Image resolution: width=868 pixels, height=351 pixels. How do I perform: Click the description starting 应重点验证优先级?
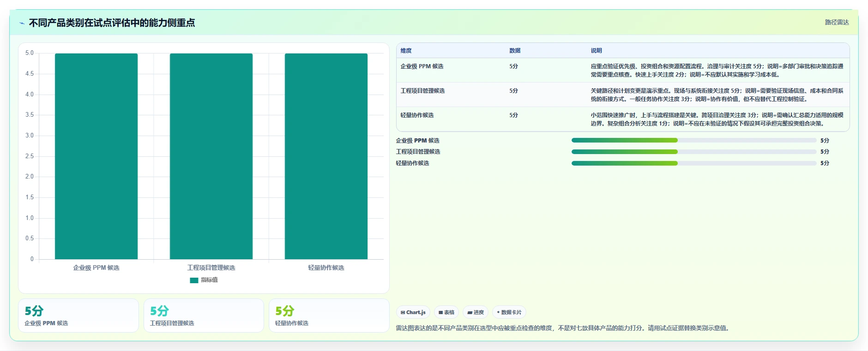point(717,71)
